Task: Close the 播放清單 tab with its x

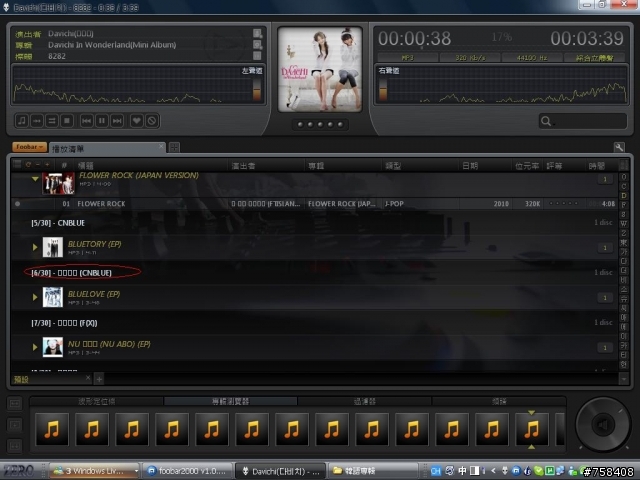Action: [x=161, y=146]
